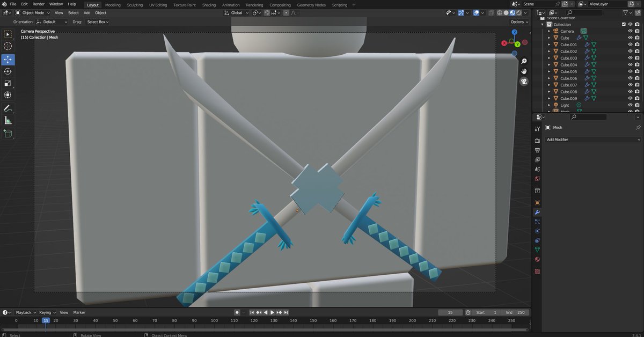
Task: Hide Cube.004 in the viewport
Action: click(630, 65)
